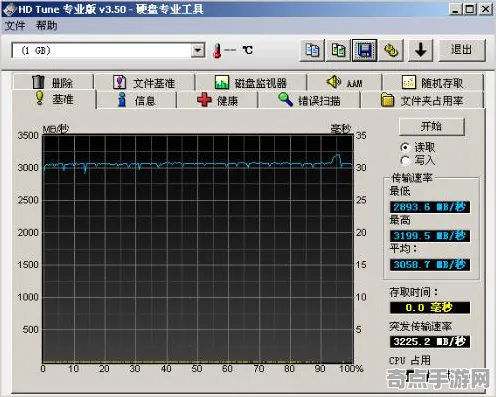Switch to the 信息 tab
The image size is (496, 397).
[x=137, y=100]
